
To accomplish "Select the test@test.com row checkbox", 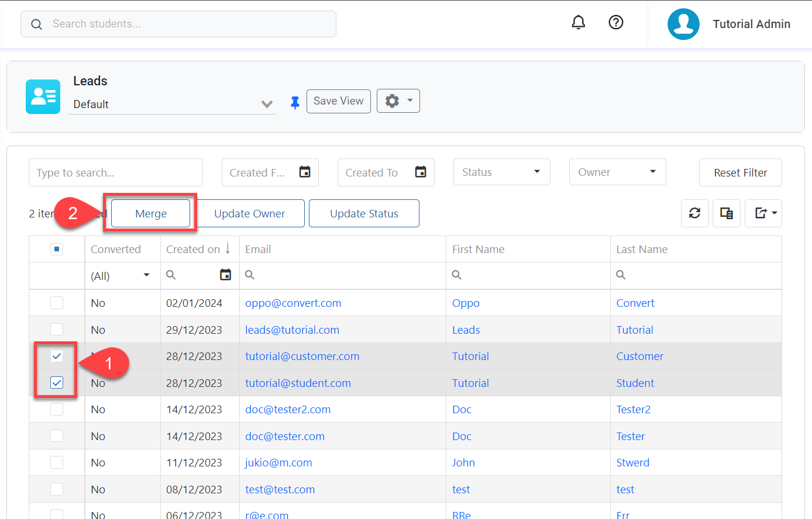I will tap(57, 489).
